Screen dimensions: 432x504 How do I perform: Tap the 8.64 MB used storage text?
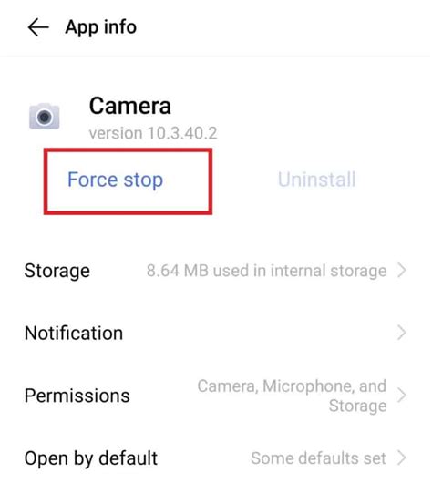click(266, 271)
